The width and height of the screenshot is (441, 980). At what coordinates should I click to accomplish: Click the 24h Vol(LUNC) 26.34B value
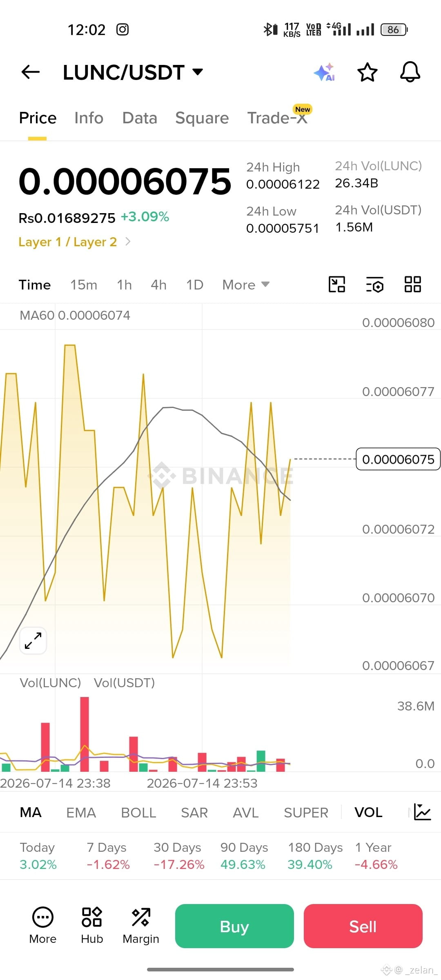coord(356,183)
